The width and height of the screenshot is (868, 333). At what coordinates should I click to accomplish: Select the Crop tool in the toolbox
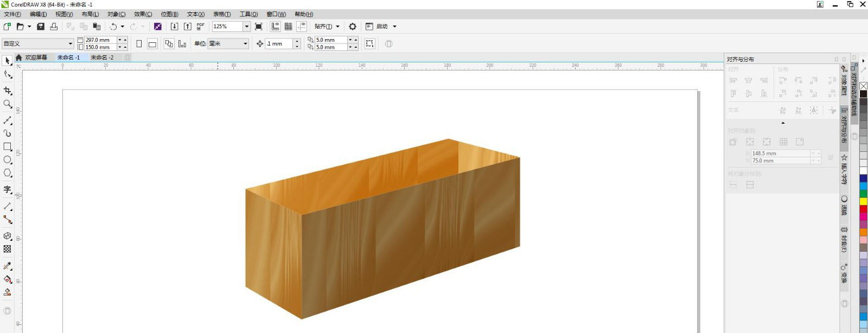click(8, 91)
